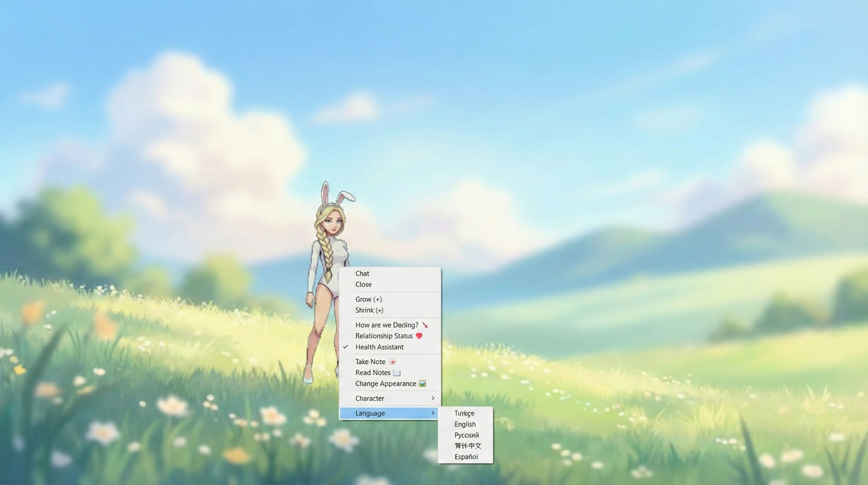
Task: Click the picture icon beside Change Appearance
Action: [x=422, y=383]
